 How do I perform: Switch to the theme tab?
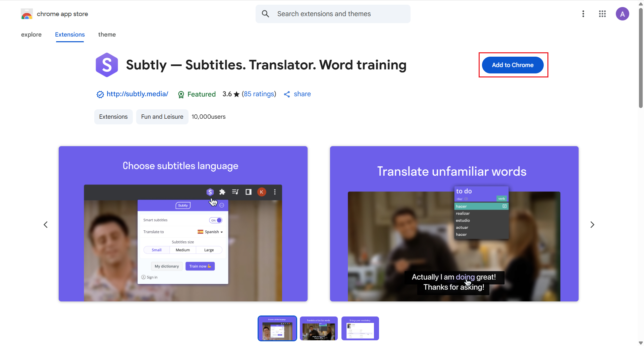[x=107, y=35]
